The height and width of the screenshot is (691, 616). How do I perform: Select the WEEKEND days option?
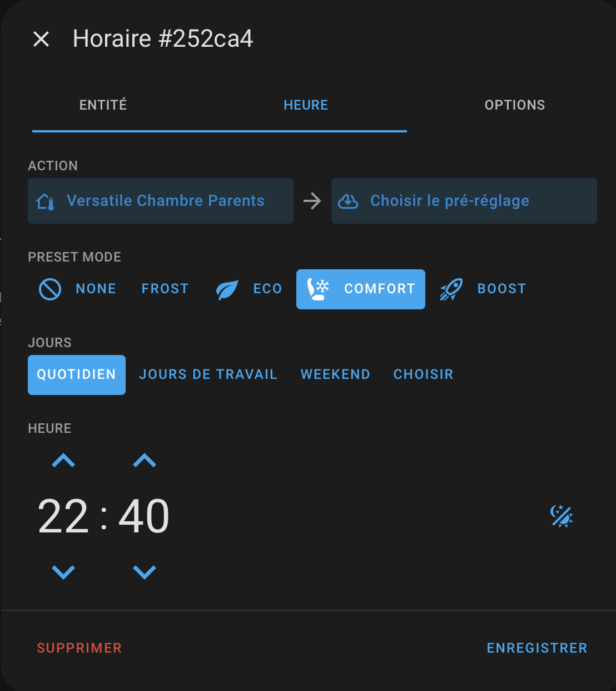pos(335,375)
